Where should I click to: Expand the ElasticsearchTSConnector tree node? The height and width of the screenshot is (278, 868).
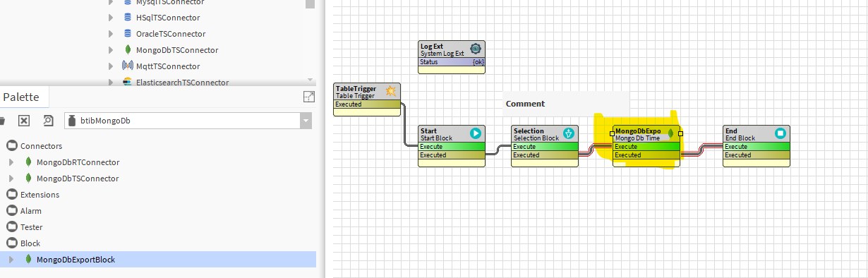pos(111,82)
